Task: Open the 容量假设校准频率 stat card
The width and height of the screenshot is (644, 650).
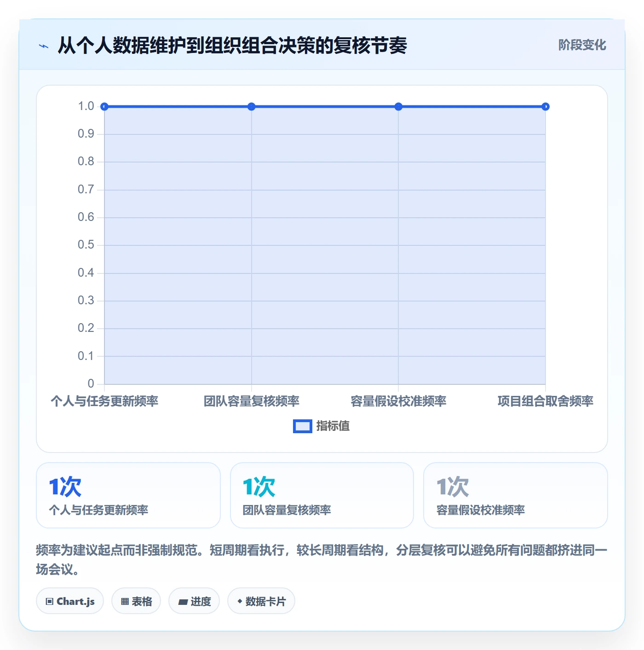Action: click(516, 495)
